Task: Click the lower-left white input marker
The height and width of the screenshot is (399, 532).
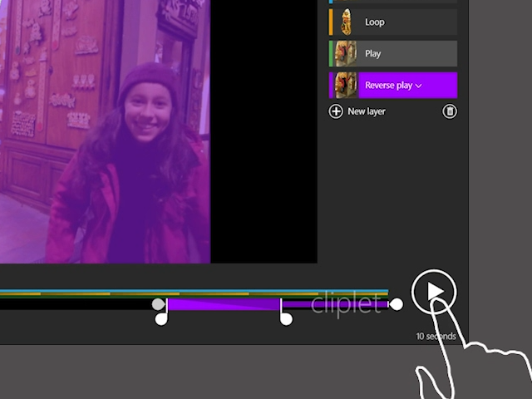Action: [162, 318]
